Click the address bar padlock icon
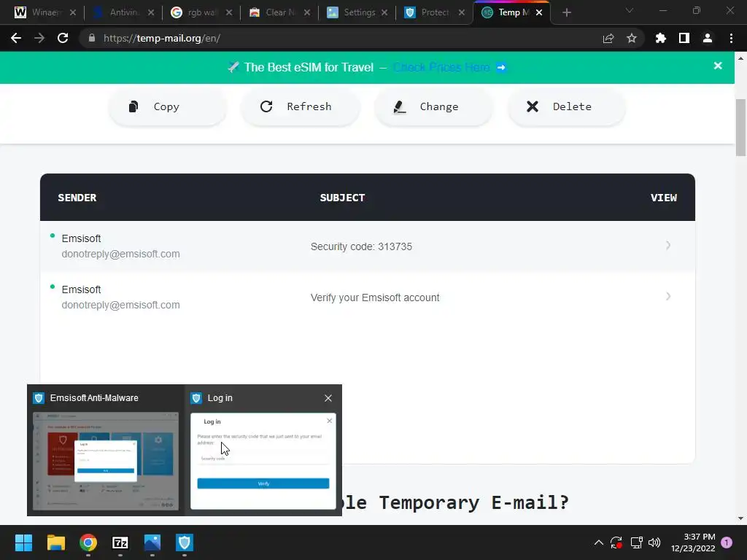The height and width of the screenshot is (560, 747). coord(92,38)
